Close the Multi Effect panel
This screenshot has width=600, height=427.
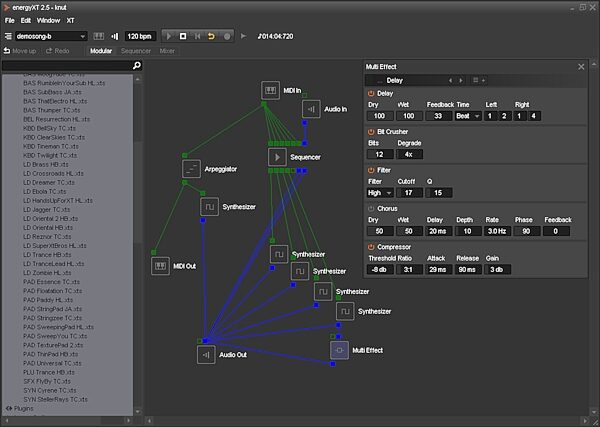coord(581,67)
